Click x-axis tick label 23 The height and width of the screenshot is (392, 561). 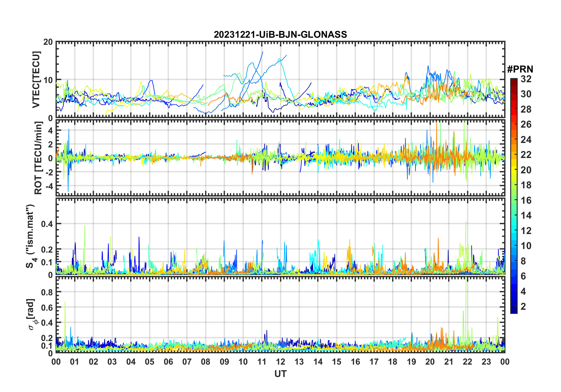point(486,362)
